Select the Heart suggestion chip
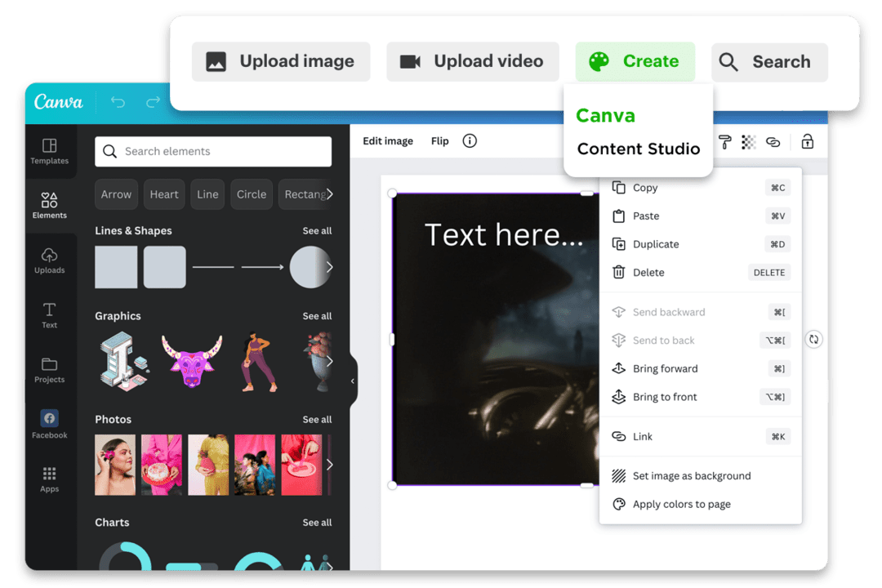Screen dimensions: 882x588 (x=163, y=194)
